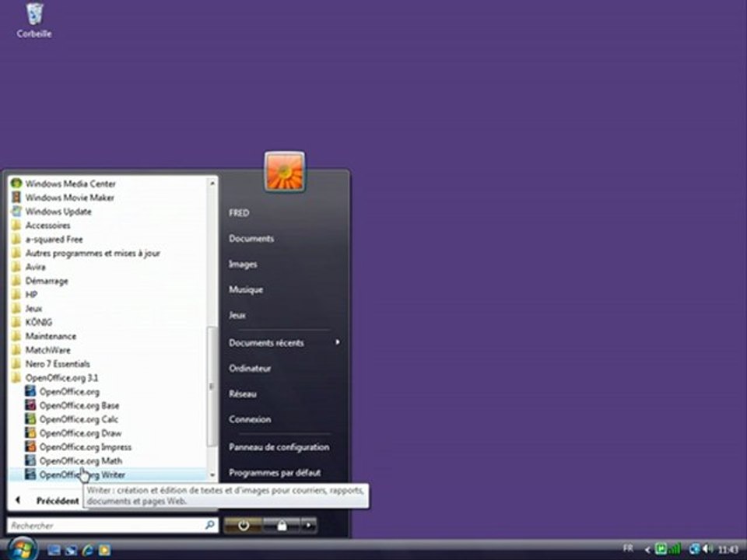Screen dimensions: 747x560
Task: Open Jeux in the right pane
Action: click(237, 315)
